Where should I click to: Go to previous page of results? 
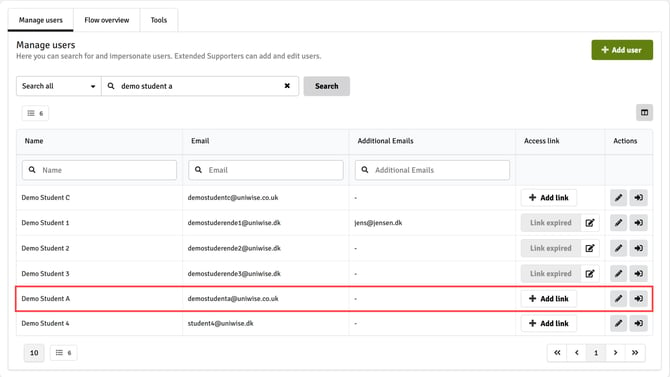point(577,353)
